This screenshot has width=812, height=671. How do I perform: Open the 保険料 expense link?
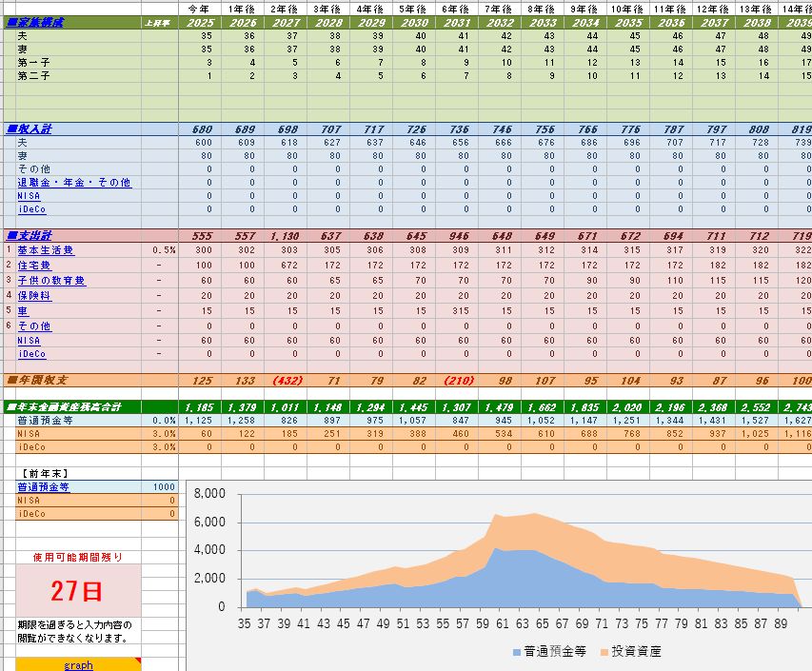35,296
